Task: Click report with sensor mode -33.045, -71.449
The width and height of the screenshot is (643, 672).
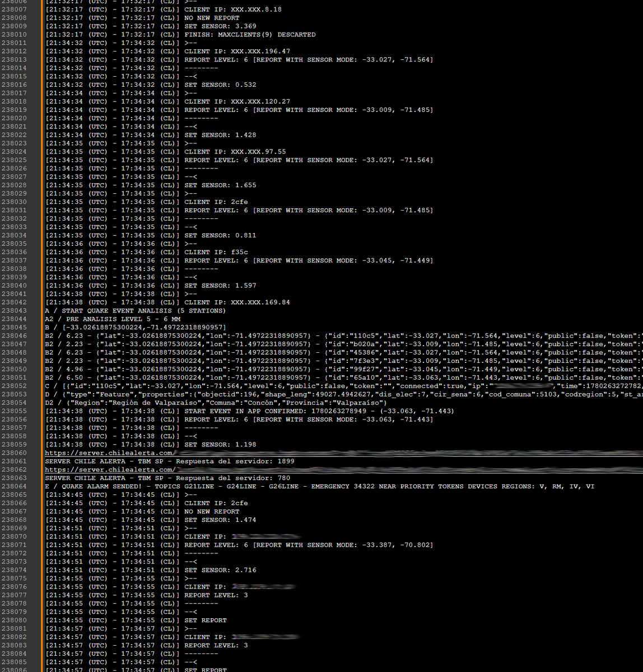Action: (309, 260)
